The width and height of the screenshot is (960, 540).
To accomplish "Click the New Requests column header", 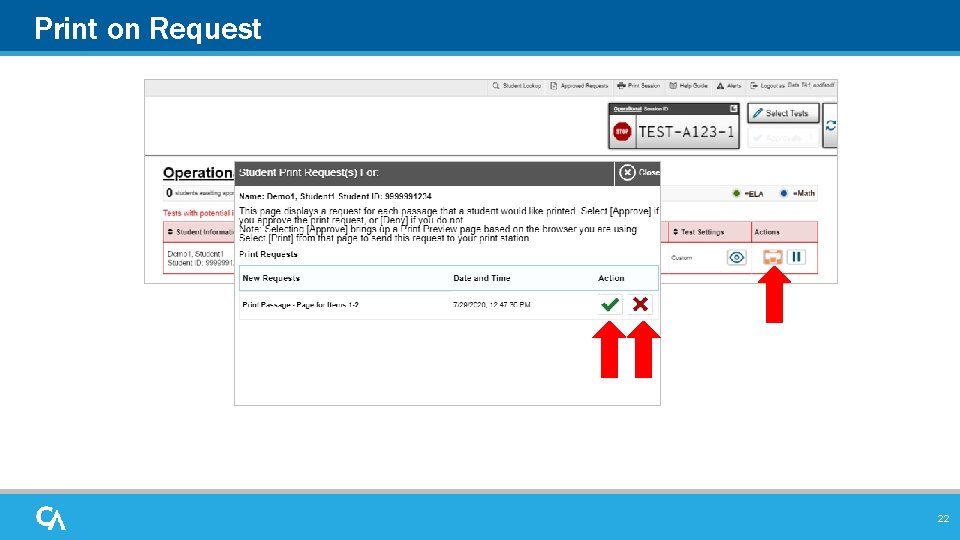I will 271,278.
